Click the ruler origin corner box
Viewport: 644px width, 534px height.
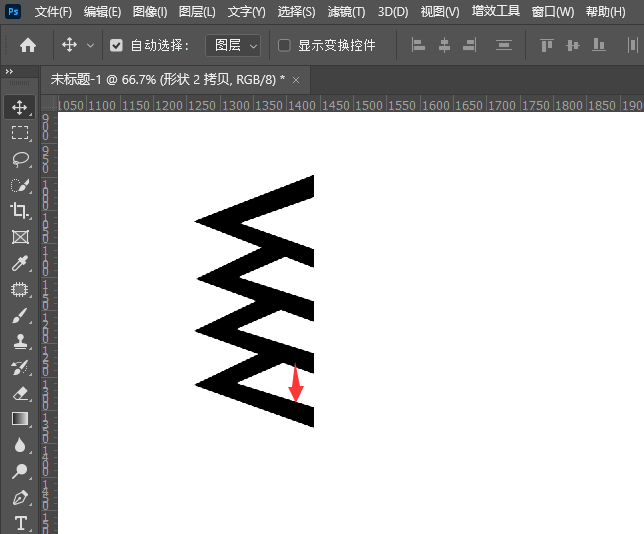pos(49,103)
